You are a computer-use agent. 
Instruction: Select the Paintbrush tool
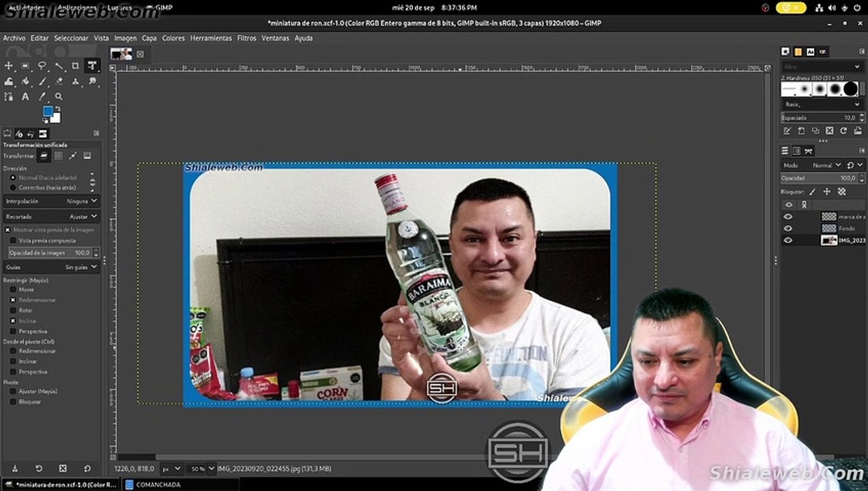click(42, 81)
